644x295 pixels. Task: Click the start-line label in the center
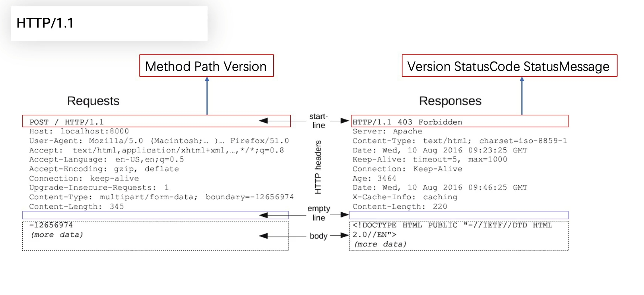pyautogui.click(x=318, y=121)
